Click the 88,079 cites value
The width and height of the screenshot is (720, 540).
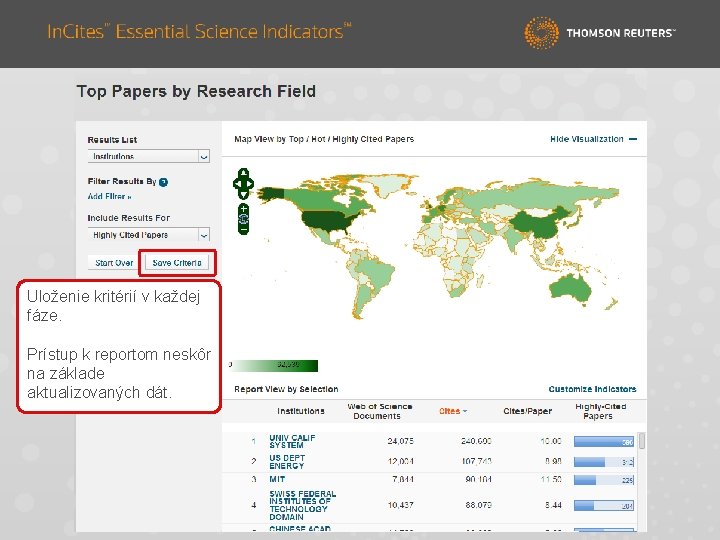click(x=478, y=505)
